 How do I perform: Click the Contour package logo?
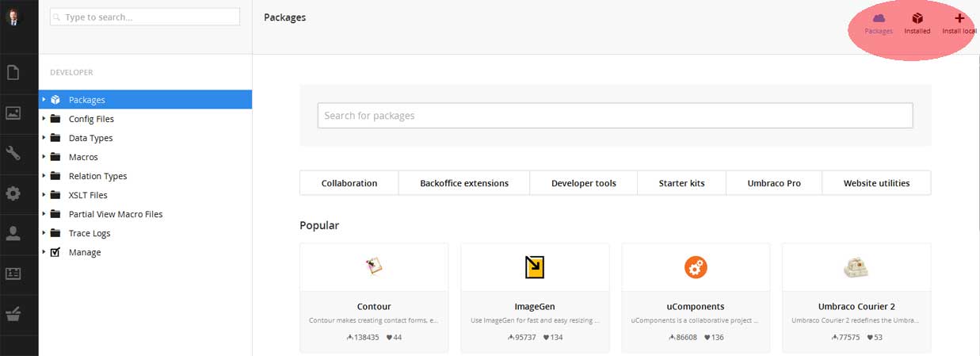tap(374, 267)
